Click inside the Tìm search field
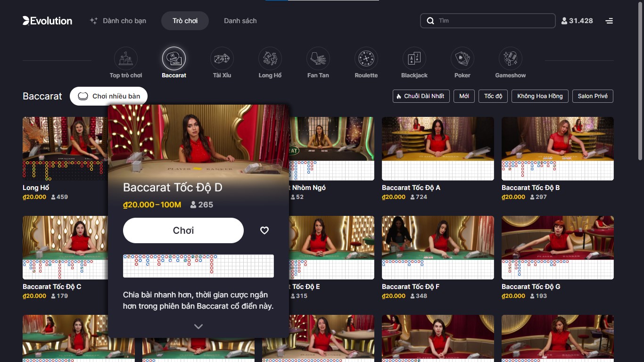This screenshot has height=362, width=644. 487,21
